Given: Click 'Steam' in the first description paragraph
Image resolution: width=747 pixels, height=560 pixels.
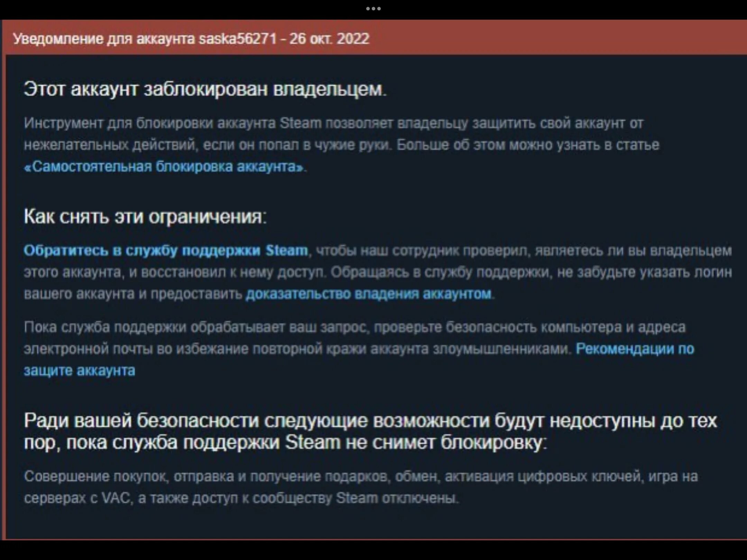Looking at the screenshot, I should click(x=300, y=123).
